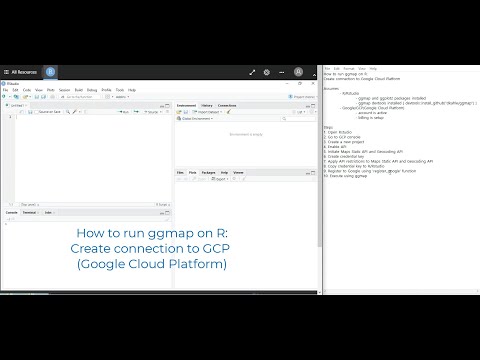Click the Save workspace icon
The image size is (480, 360).
[x=186, y=112]
